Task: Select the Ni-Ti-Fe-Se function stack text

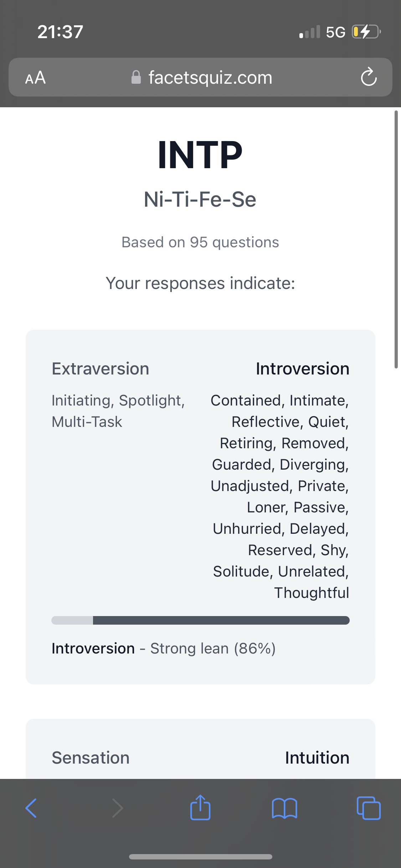Action: [200, 199]
